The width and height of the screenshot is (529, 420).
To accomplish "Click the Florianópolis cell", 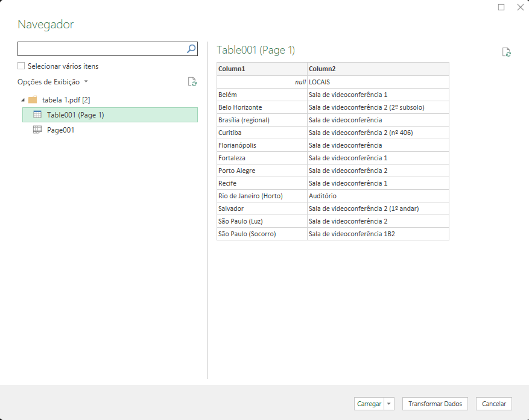I will (262, 145).
